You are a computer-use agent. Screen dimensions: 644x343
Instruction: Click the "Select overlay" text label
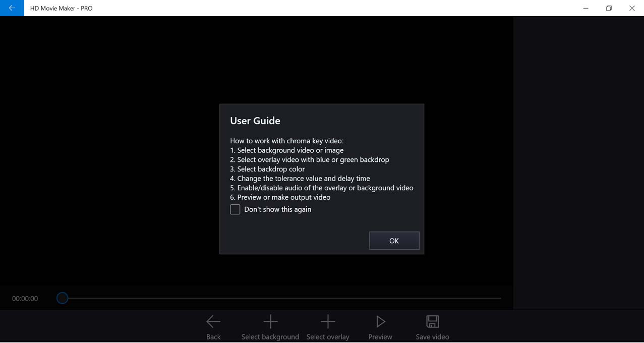[x=328, y=336]
